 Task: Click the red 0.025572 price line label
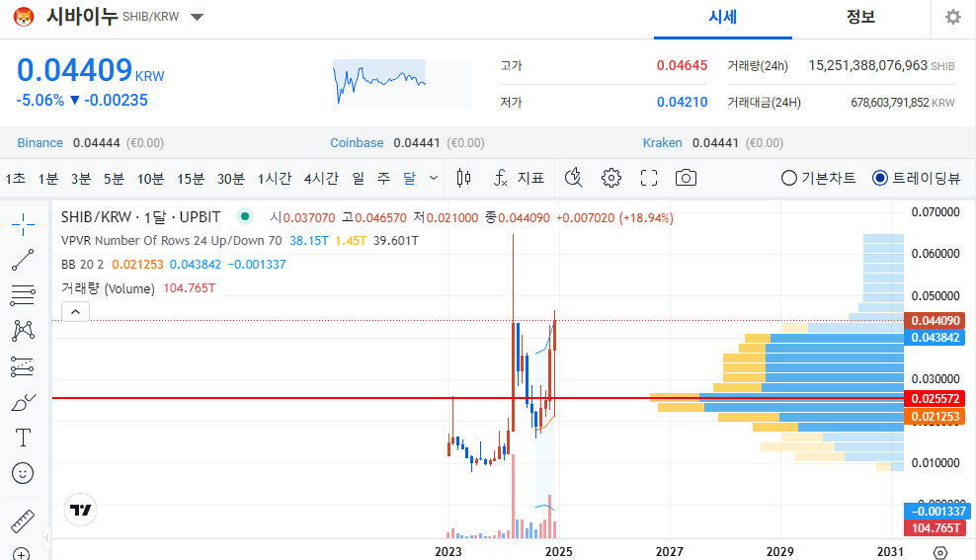pos(935,398)
